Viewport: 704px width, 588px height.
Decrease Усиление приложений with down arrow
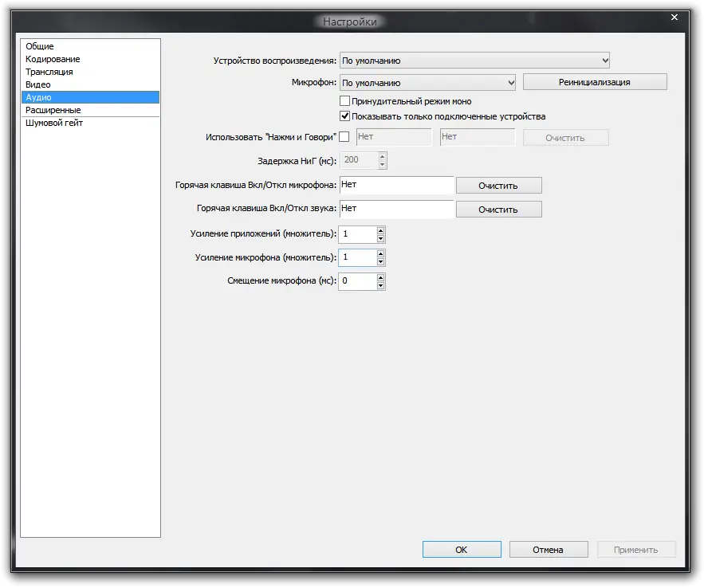coord(381,238)
